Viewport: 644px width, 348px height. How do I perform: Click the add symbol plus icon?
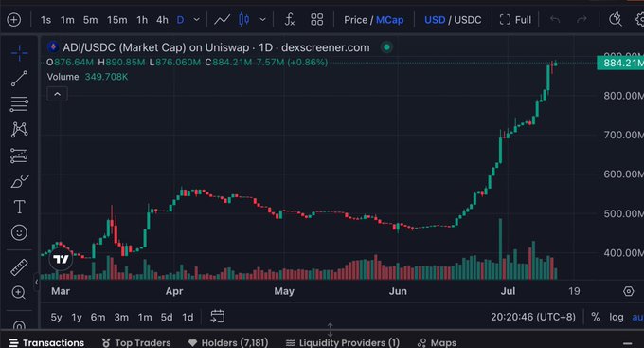(13, 19)
